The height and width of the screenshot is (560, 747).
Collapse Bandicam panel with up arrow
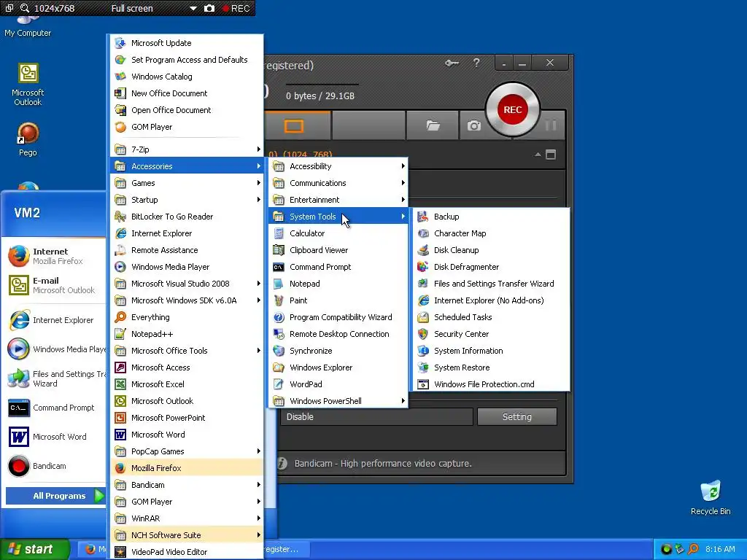point(538,155)
